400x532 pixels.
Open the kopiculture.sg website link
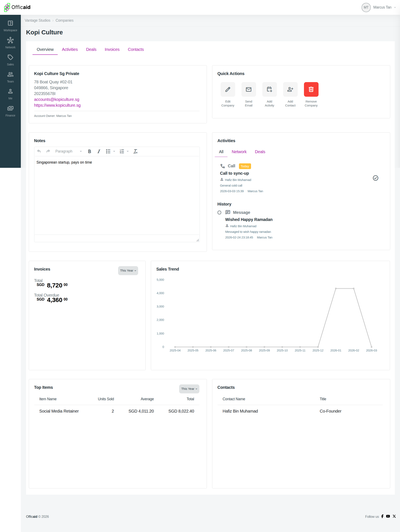pos(57,105)
